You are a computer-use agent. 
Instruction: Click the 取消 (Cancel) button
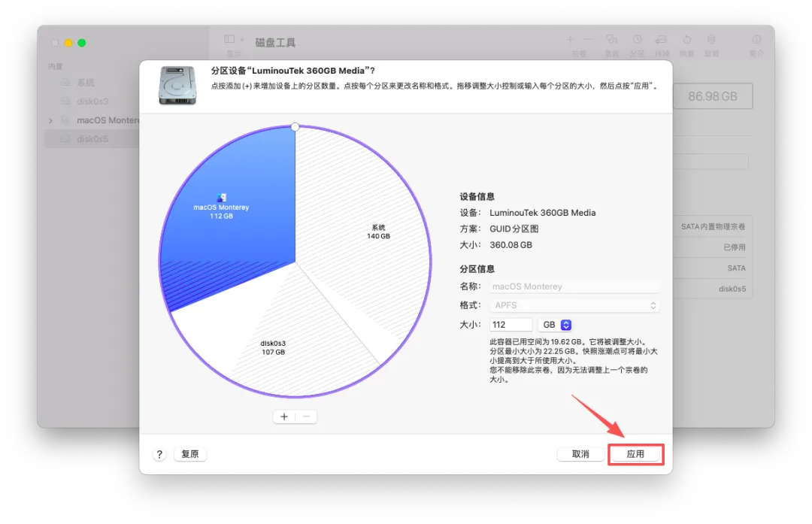580,454
